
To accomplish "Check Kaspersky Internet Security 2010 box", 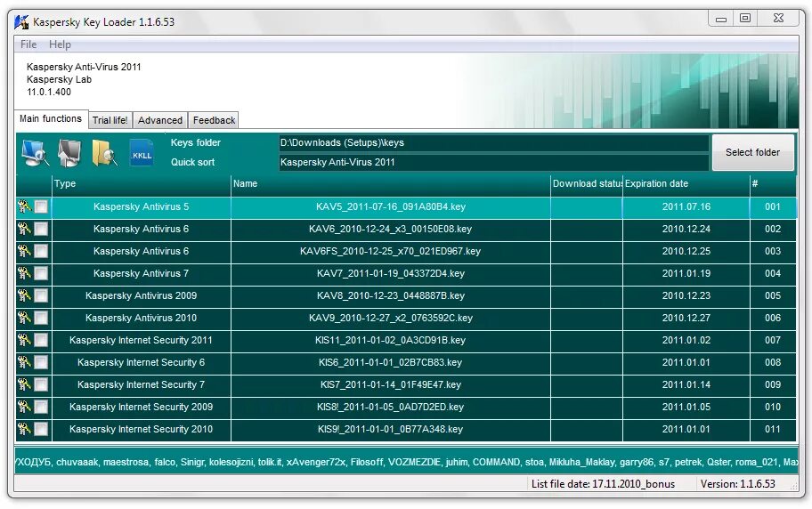I will click(x=41, y=429).
